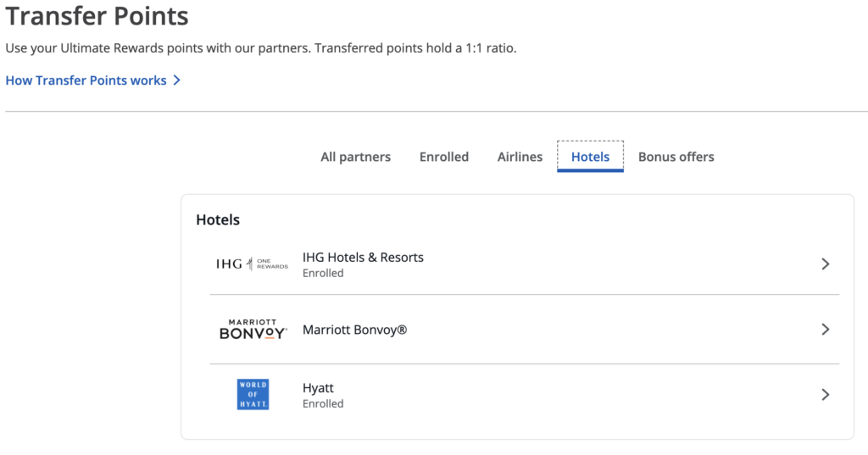Show the Bonus offers tab
The image size is (868, 455).
676,157
